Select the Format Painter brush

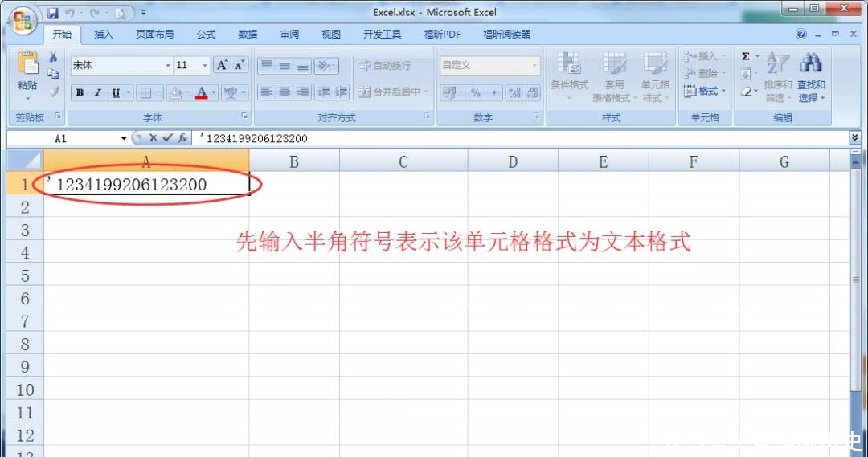click(x=54, y=91)
